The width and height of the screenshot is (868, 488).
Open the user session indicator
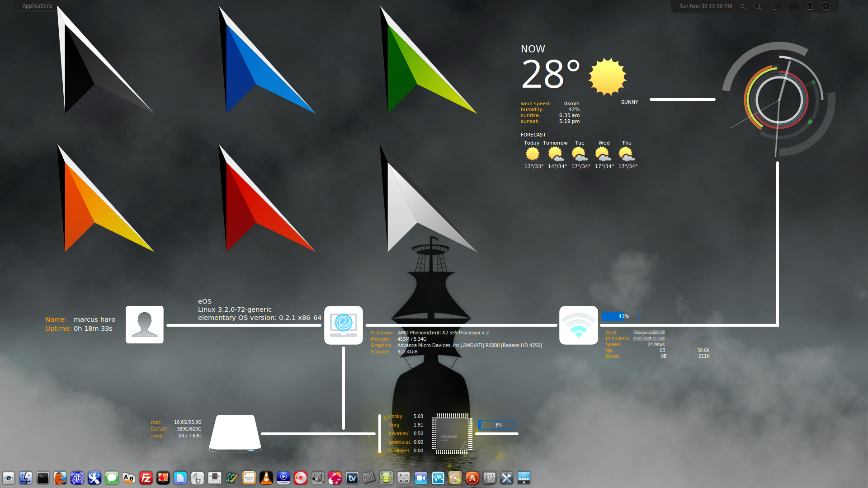810,6
